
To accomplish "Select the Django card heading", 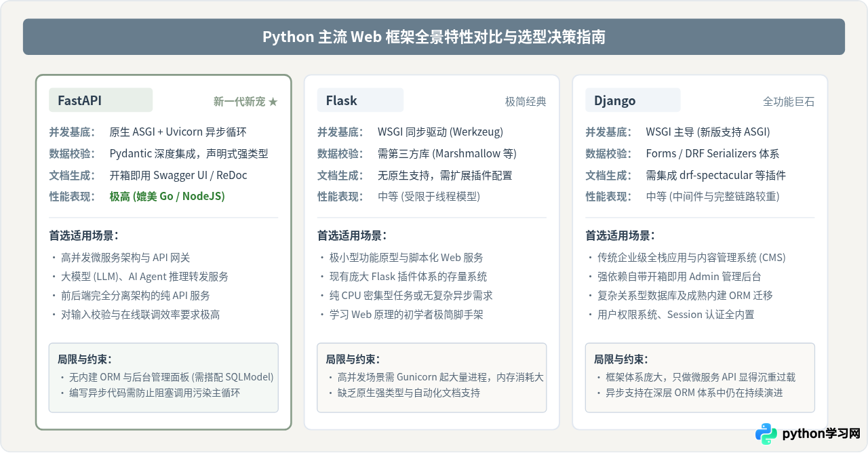I will [614, 100].
